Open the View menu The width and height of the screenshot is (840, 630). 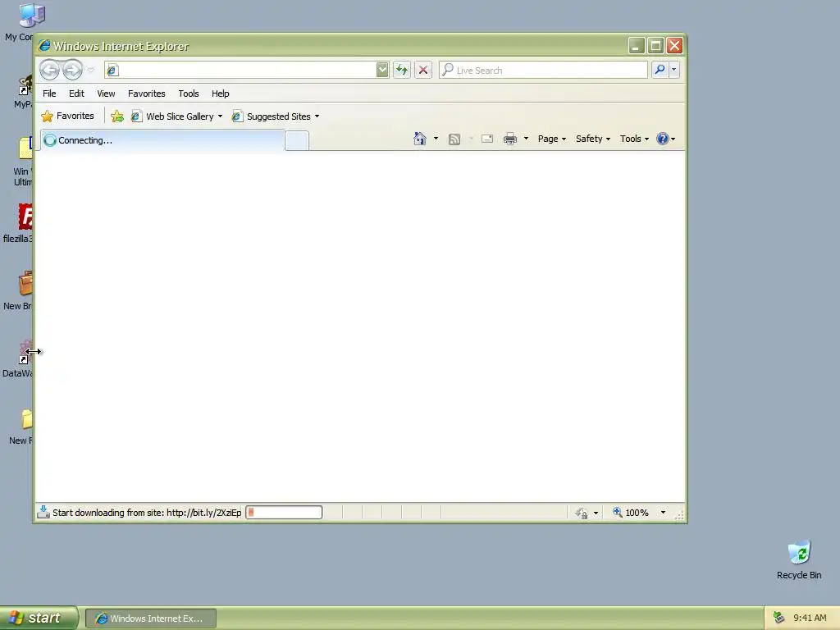[106, 94]
